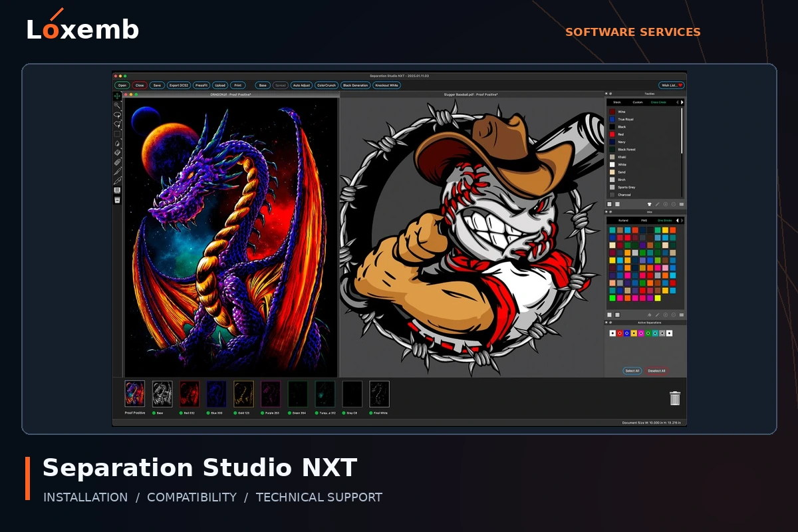
Task: Switch Textiles panel to list view
Action: point(609,204)
